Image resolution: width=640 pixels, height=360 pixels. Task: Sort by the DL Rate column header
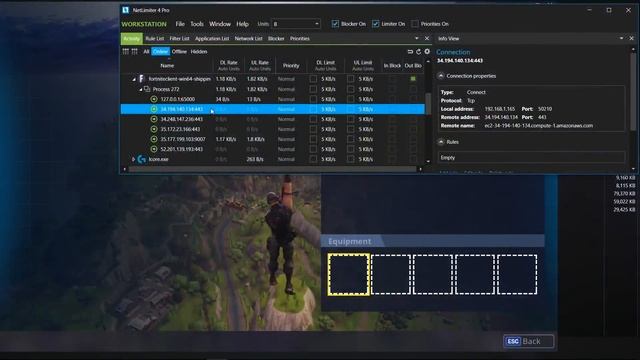click(229, 65)
